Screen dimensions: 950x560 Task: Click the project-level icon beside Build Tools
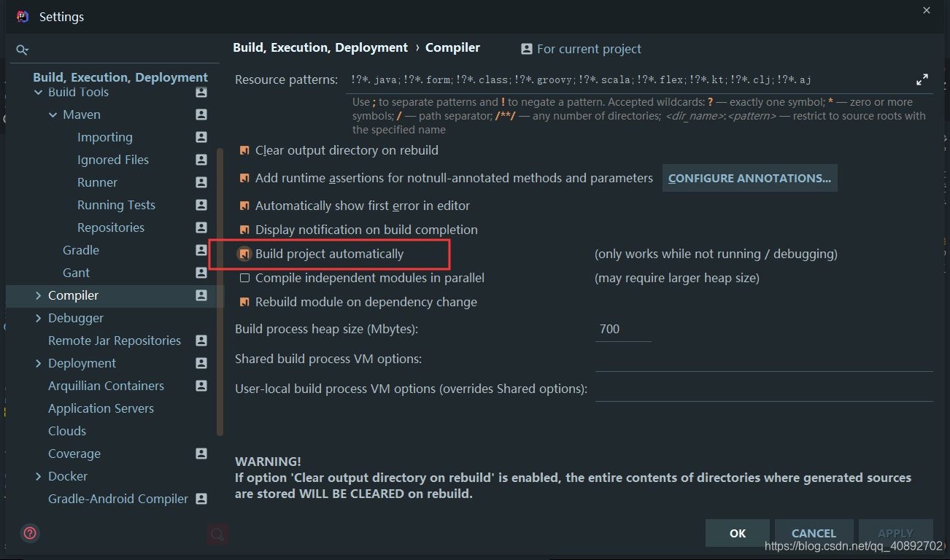[201, 92]
